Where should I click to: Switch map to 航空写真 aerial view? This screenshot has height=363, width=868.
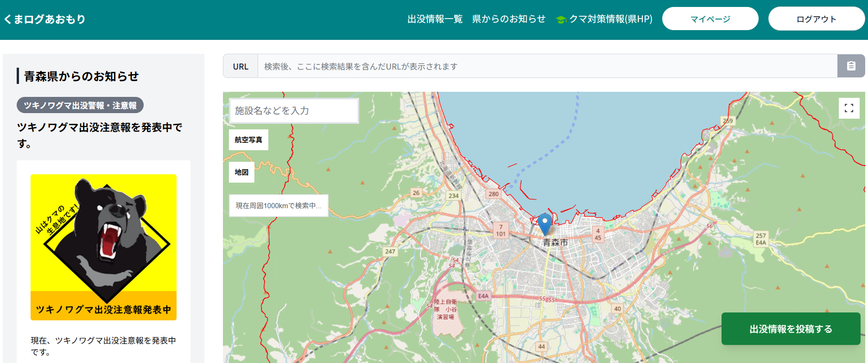pyautogui.click(x=248, y=140)
